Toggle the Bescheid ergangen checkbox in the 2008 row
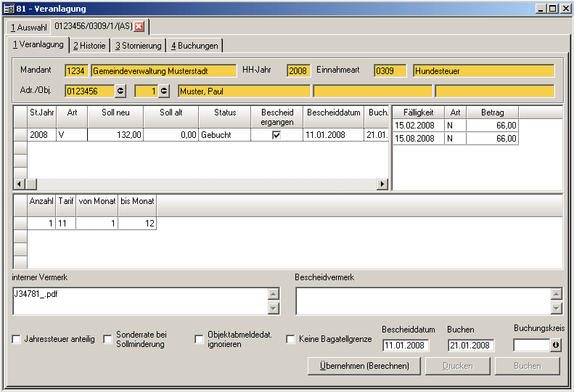Image resolution: width=574 pixels, height=392 pixels. 276,135
